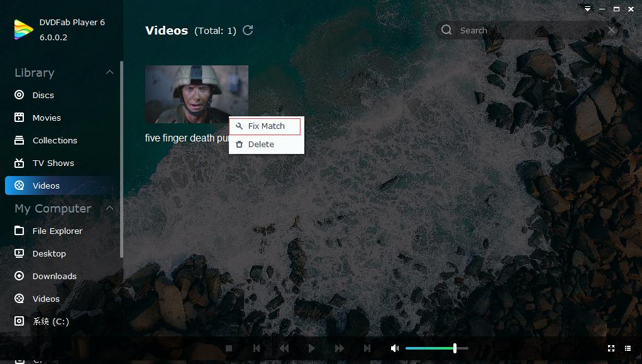Open the soldier video thumbnail

point(196,94)
